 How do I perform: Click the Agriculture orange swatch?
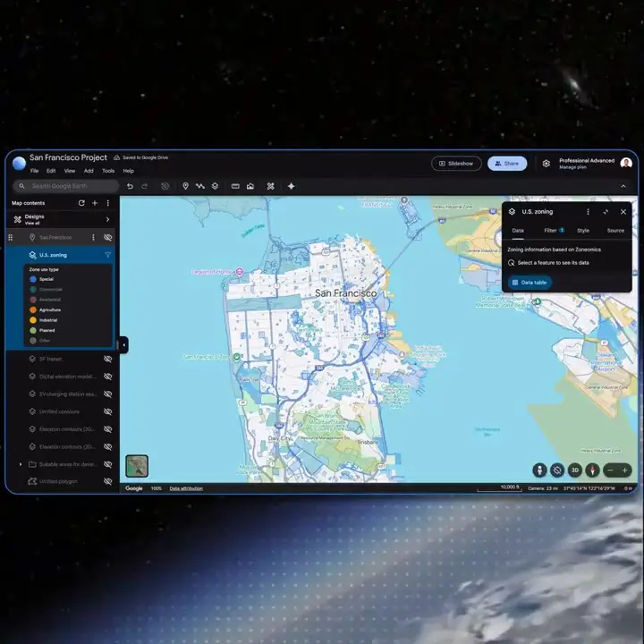click(x=33, y=310)
